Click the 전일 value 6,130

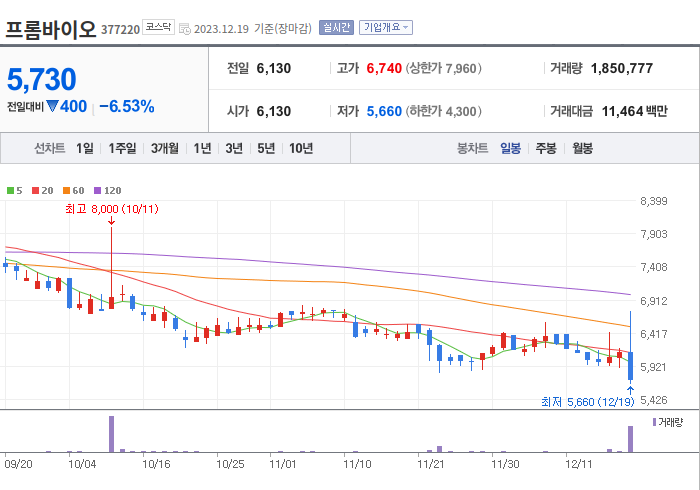pos(274,68)
